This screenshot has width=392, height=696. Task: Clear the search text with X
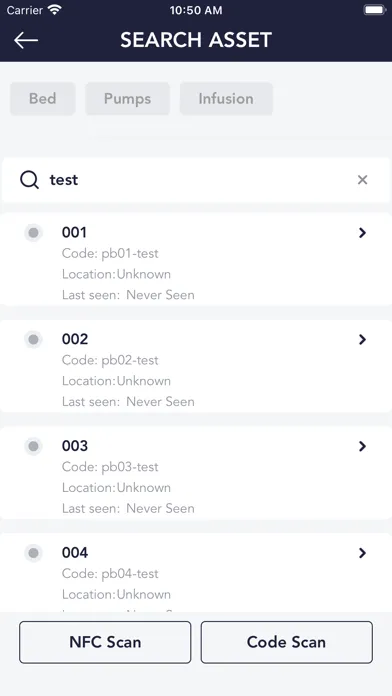(x=362, y=180)
